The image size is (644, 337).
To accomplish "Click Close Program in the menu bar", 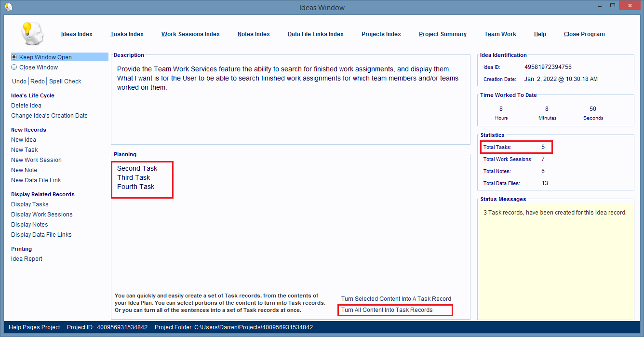I will 584,34.
